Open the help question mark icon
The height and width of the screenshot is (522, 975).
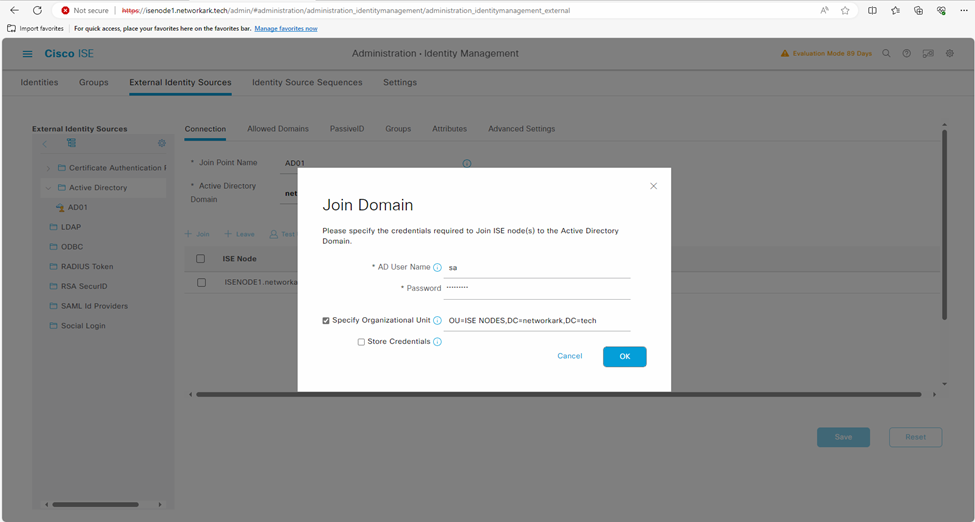(x=907, y=54)
